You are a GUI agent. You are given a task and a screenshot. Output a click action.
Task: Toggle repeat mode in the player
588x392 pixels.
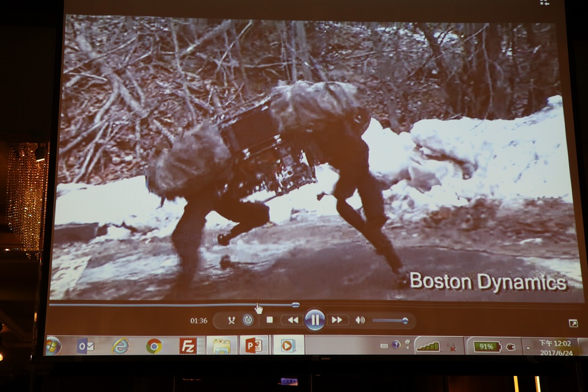[x=248, y=320]
